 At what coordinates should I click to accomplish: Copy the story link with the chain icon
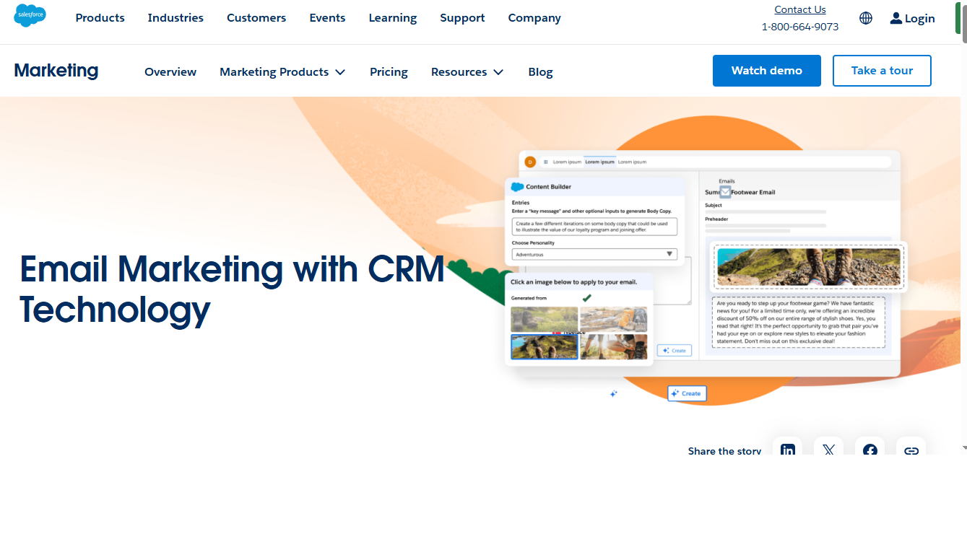point(911,449)
